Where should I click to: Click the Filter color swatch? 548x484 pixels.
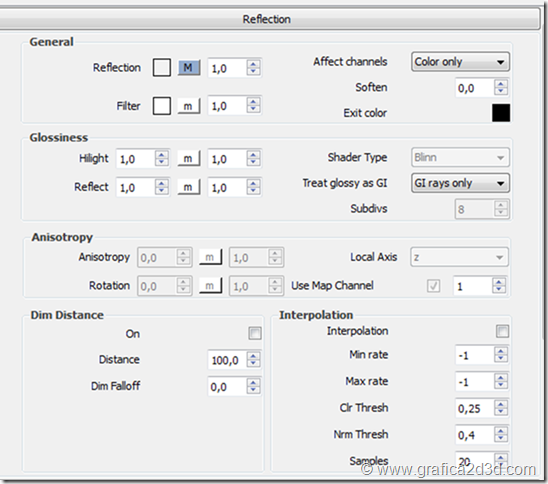coord(161,106)
